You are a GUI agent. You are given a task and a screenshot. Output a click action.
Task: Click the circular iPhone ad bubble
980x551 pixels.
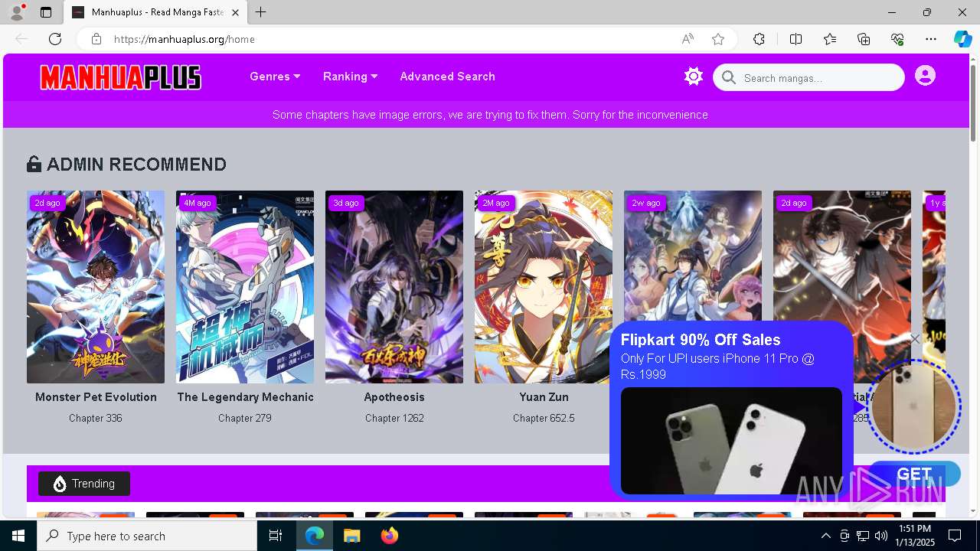(x=913, y=406)
